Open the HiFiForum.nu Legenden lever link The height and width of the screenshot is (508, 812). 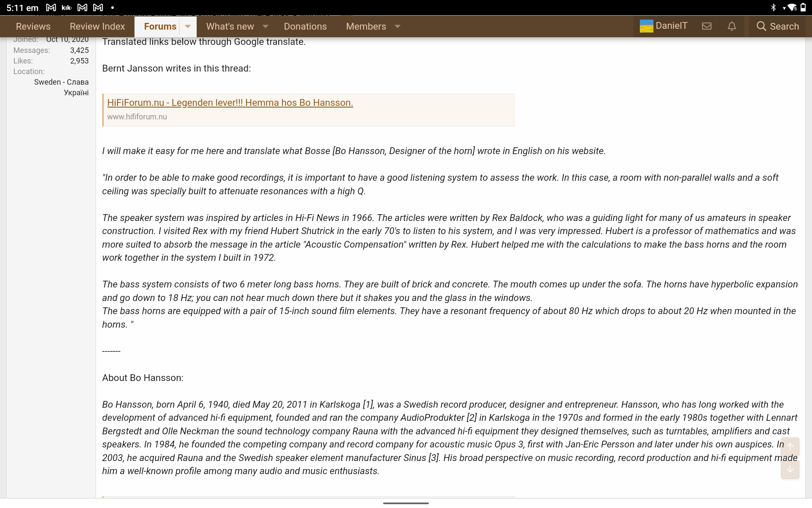click(230, 102)
